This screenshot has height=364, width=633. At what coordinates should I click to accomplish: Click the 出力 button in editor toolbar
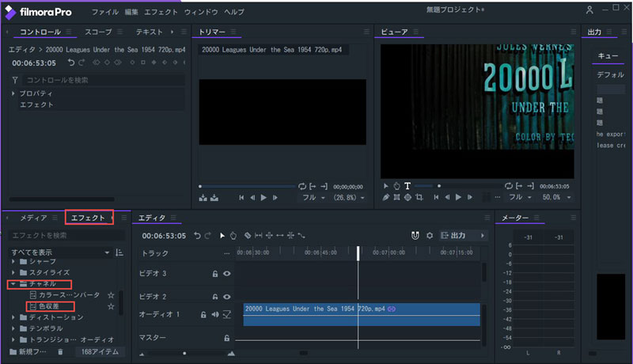[458, 235]
